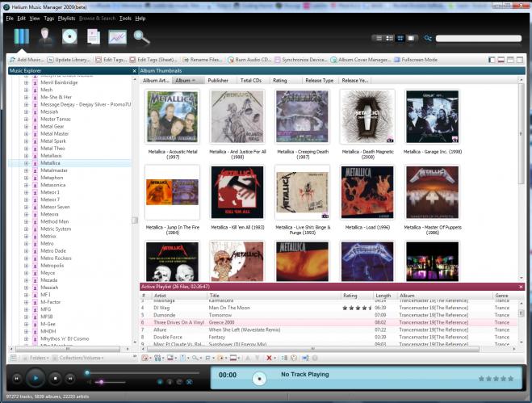The width and height of the screenshot is (532, 403).
Task: Sort by the Total CDs column header
Action: point(251,81)
